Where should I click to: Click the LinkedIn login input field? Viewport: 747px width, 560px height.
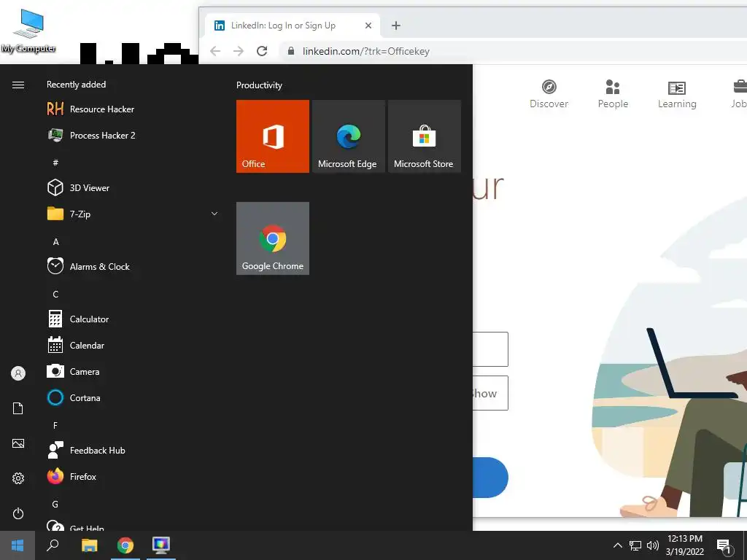[x=490, y=349]
